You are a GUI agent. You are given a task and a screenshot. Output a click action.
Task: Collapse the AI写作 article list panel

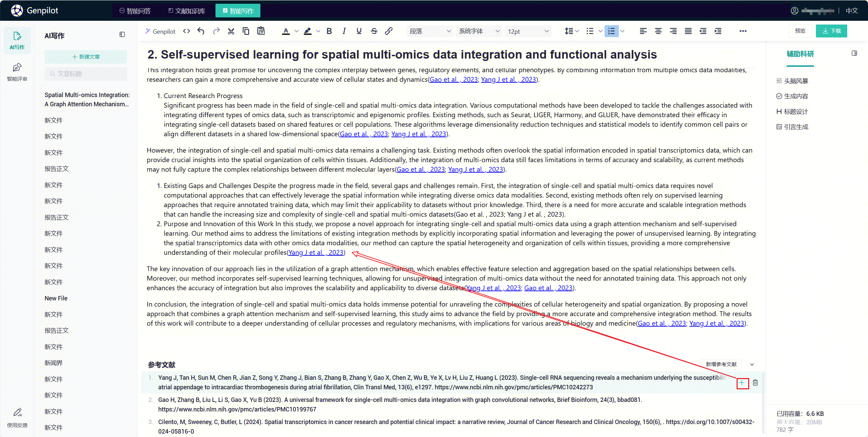coord(122,35)
